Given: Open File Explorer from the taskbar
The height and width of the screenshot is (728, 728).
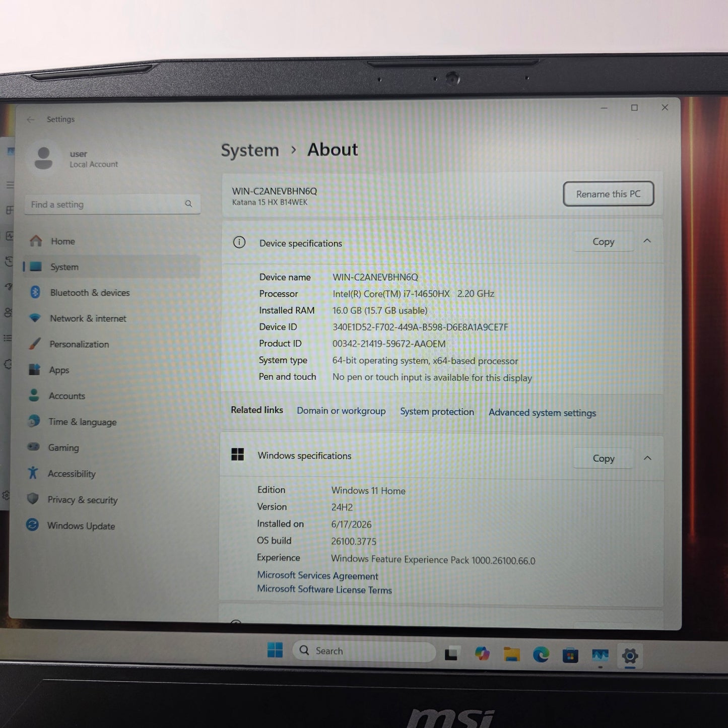Looking at the screenshot, I should [511, 654].
